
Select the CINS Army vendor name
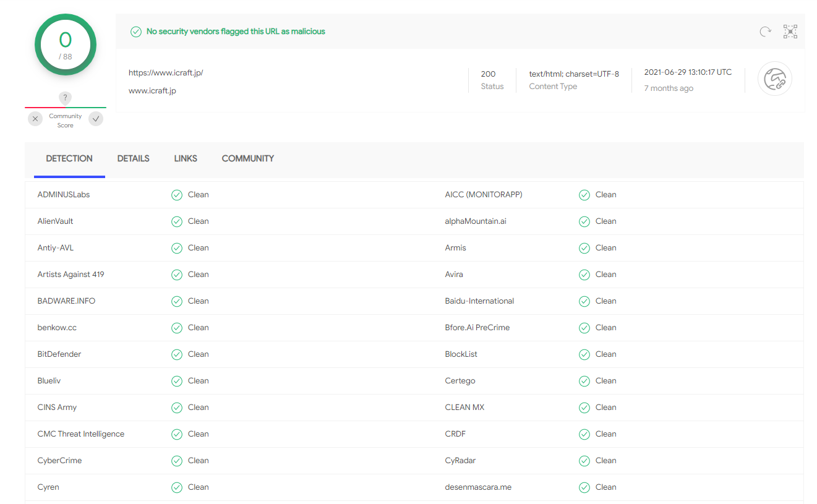point(57,408)
